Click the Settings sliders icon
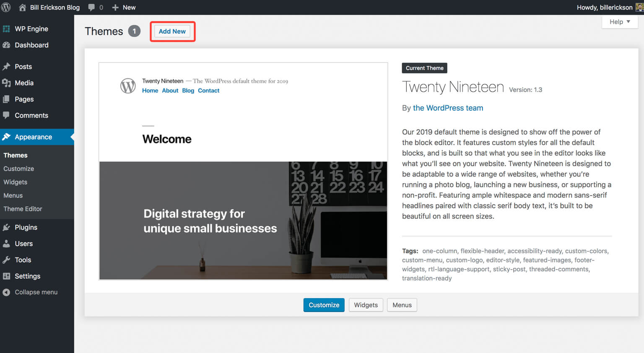Viewport: 644px width, 353px height. coord(6,276)
